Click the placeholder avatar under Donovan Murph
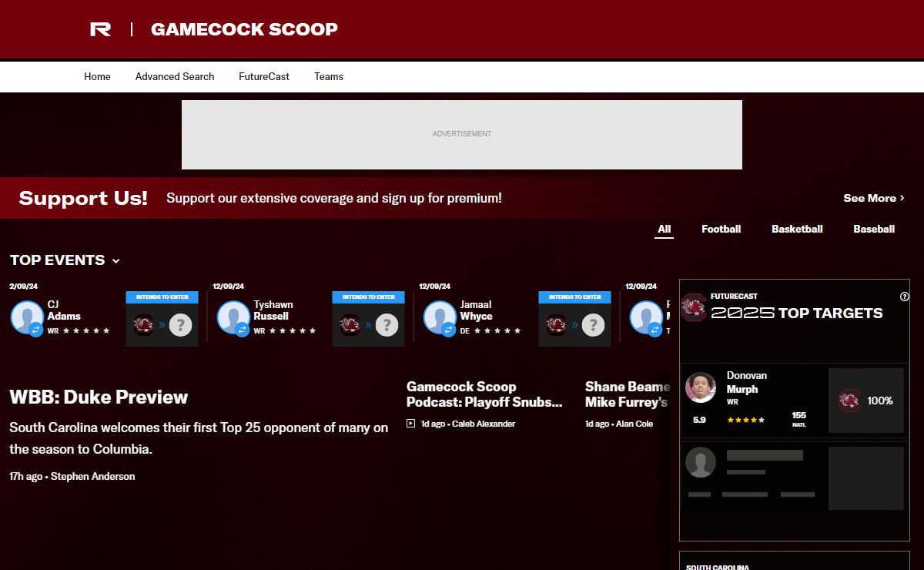 [x=701, y=462]
